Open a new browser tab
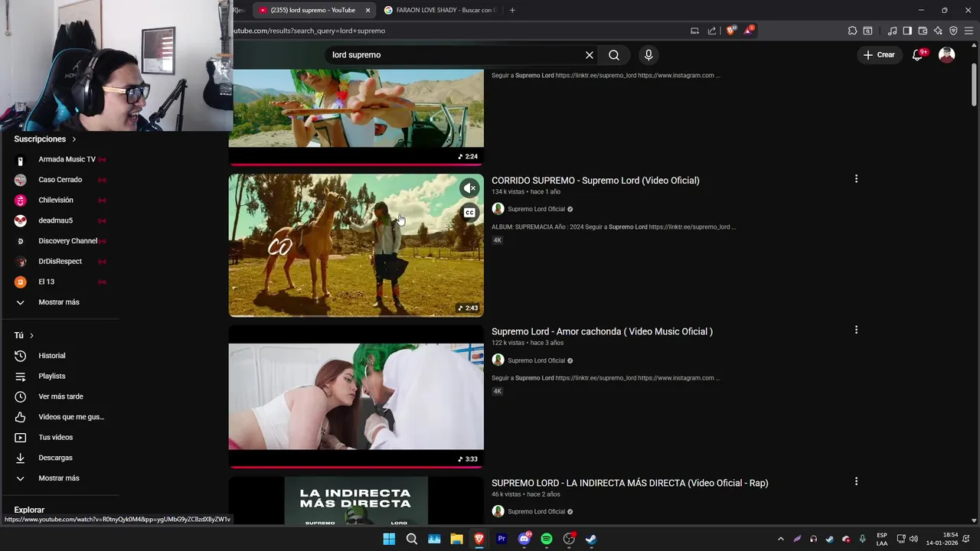The width and height of the screenshot is (980, 551). click(x=512, y=10)
